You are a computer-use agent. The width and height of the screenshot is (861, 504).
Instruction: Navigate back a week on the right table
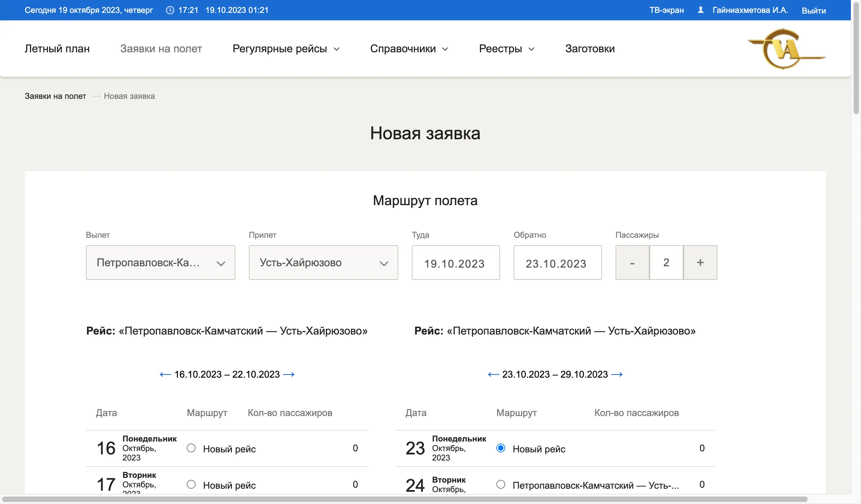492,374
